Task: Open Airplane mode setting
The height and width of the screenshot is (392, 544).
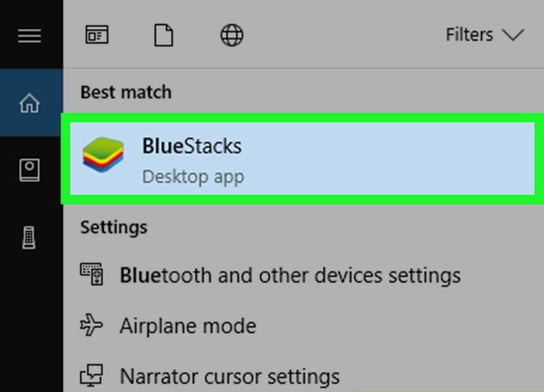Action: [x=188, y=326]
